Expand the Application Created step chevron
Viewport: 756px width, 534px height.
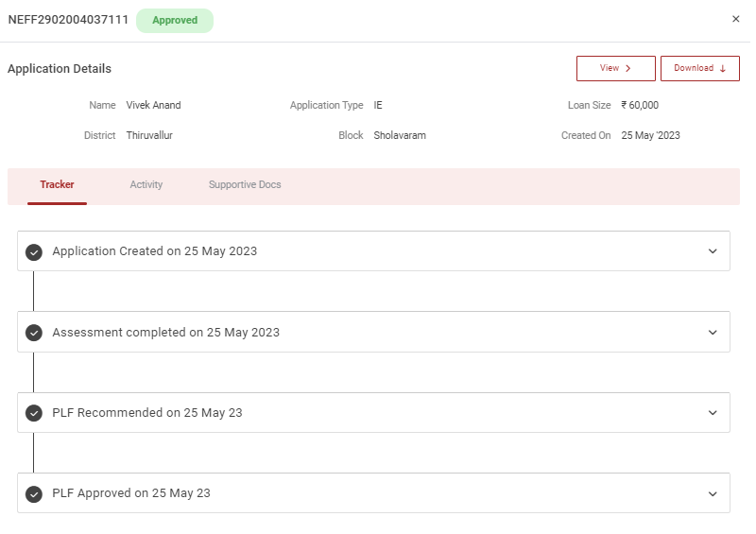(713, 251)
